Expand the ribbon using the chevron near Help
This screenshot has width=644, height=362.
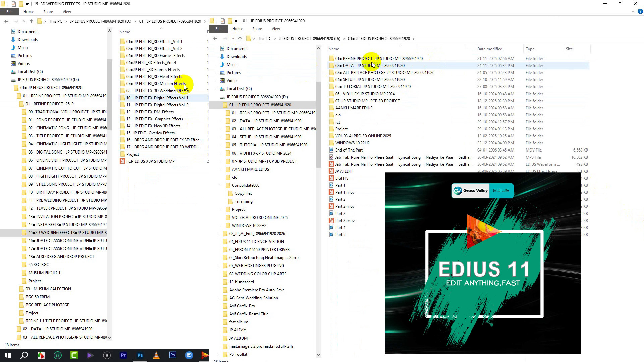(x=633, y=11)
